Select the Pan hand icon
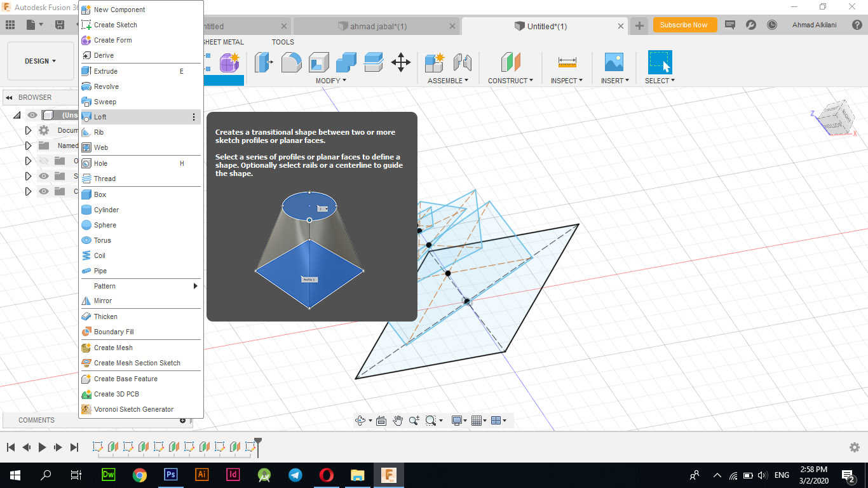 coord(398,421)
